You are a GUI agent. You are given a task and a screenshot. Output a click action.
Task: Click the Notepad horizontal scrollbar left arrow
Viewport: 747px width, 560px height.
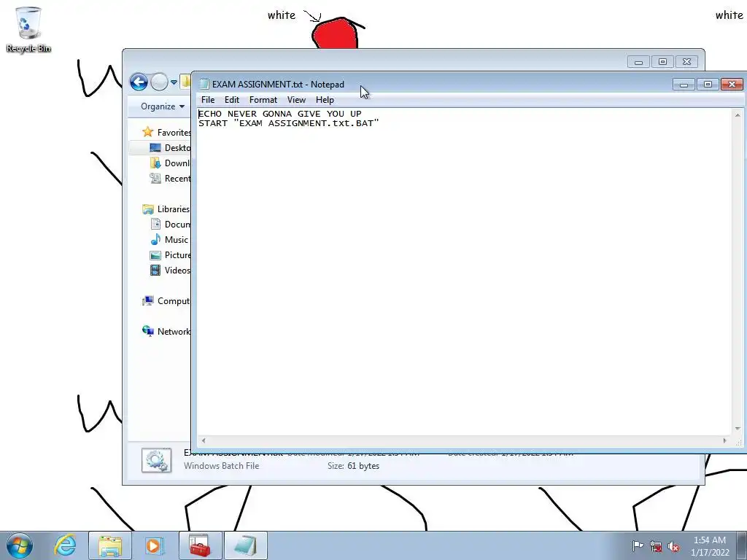coord(204,440)
